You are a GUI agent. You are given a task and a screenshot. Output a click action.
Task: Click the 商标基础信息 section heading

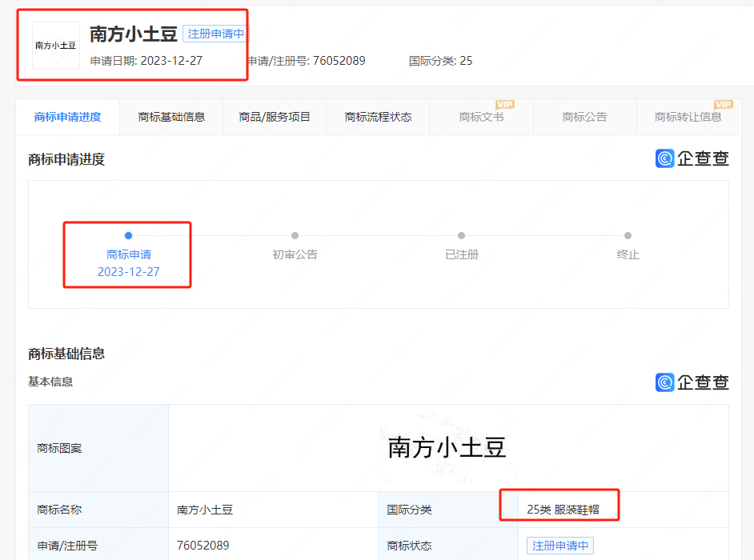point(66,354)
